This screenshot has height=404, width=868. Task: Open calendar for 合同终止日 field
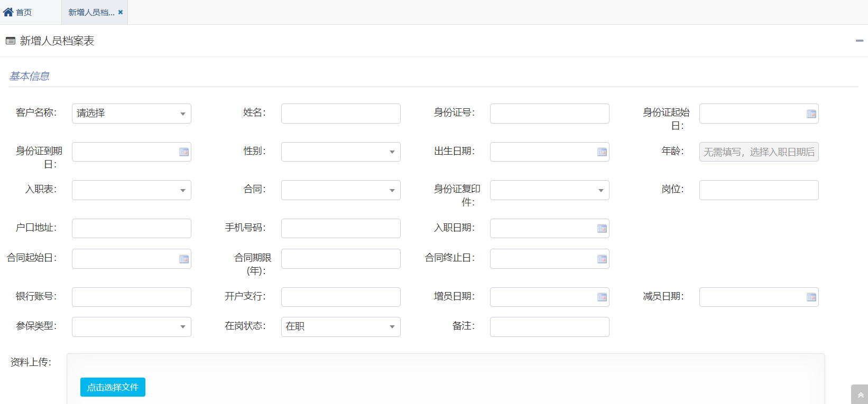click(x=602, y=259)
